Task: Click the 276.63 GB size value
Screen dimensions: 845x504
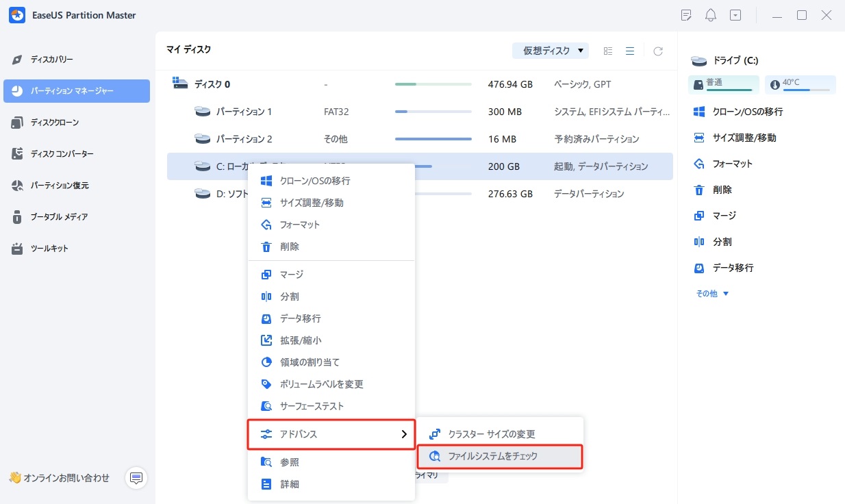Action: [x=510, y=194]
